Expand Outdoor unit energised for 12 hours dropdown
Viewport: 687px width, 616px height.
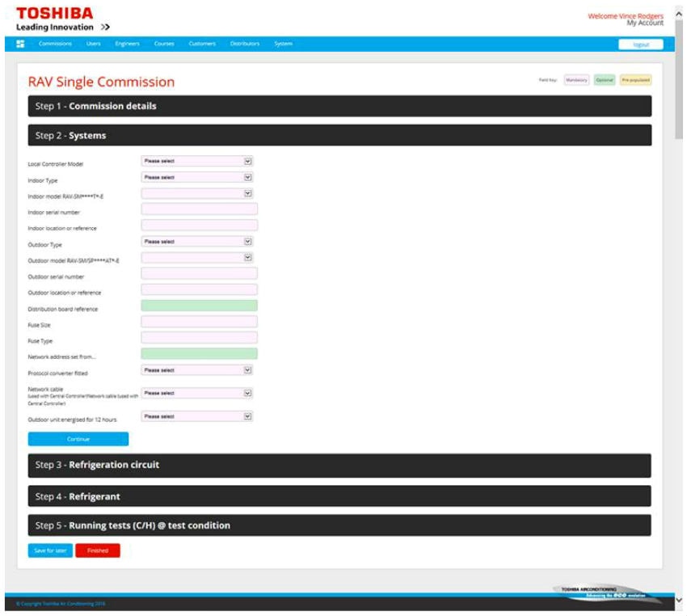pos(197,416)
